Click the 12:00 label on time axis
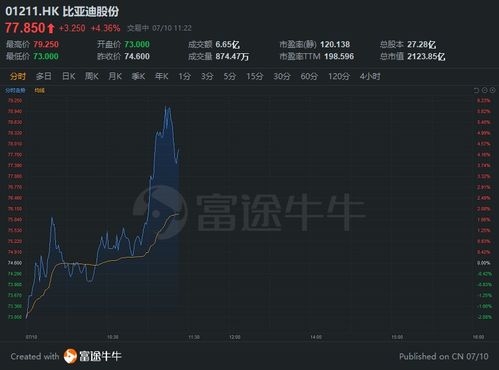This screenshot has width=499, height=370. pos(235,337)
